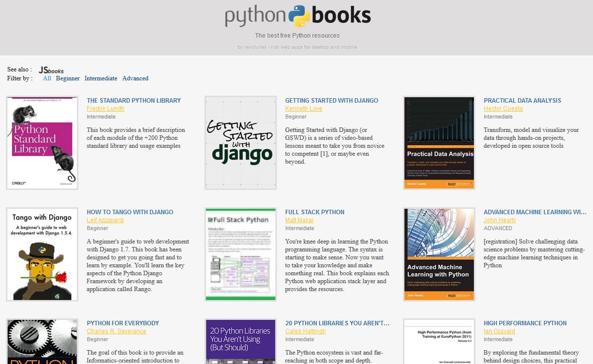This screenshot has width=593, height=364.
Task: Open the revolunet credit link in the header
Action: (x=297, y=47)
